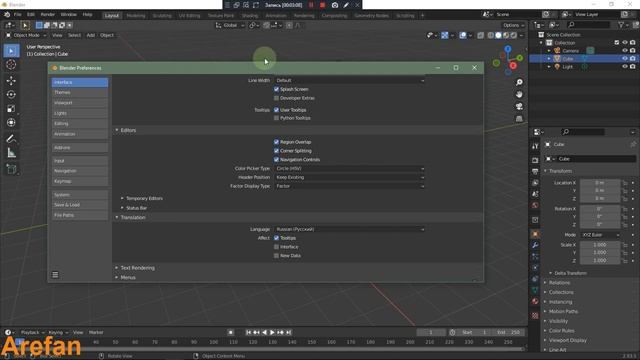Activate the Select Box tool

[x=11, y=51]
